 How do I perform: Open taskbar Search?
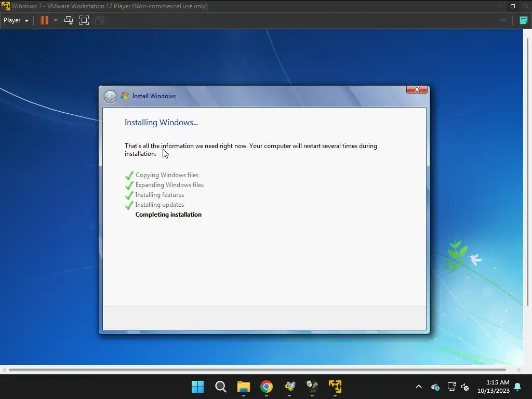pyautogui.click(x=220, y=387)
